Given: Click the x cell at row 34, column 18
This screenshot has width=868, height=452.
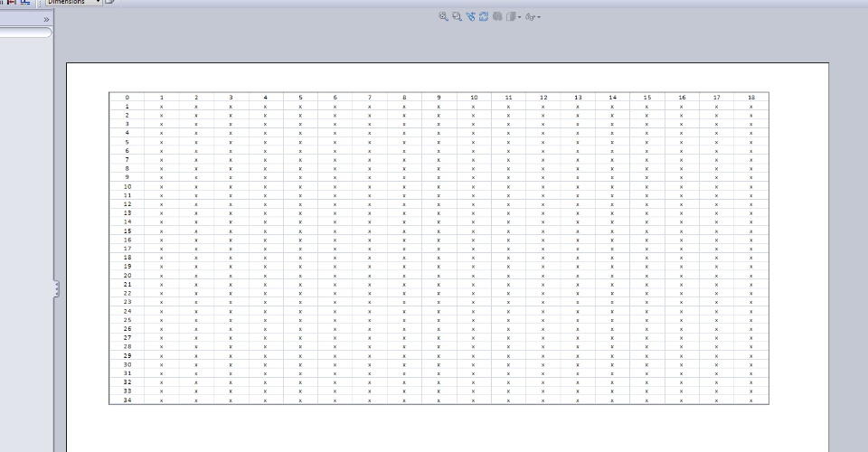Looking at the screenshot, I should pos(751,400).
